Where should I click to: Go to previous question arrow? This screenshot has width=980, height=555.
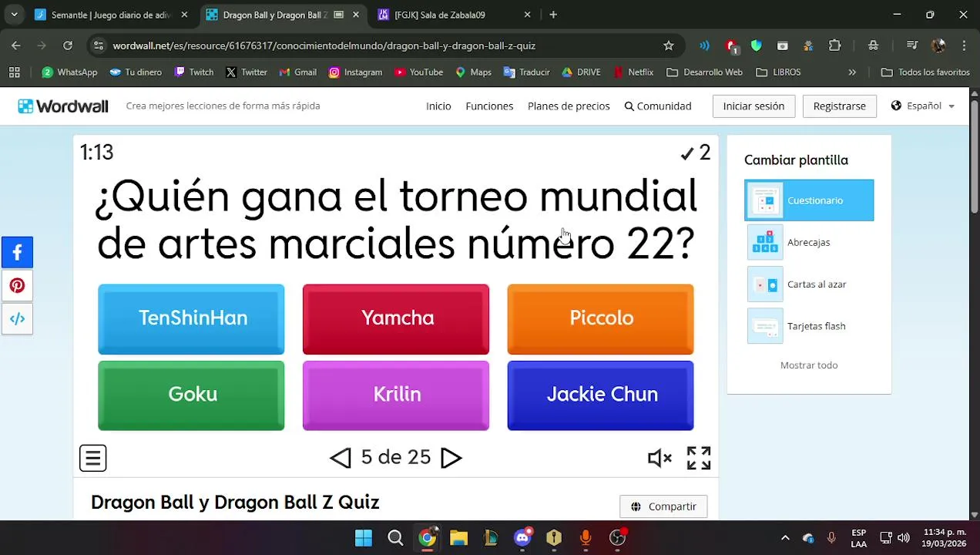click(341, 458)
